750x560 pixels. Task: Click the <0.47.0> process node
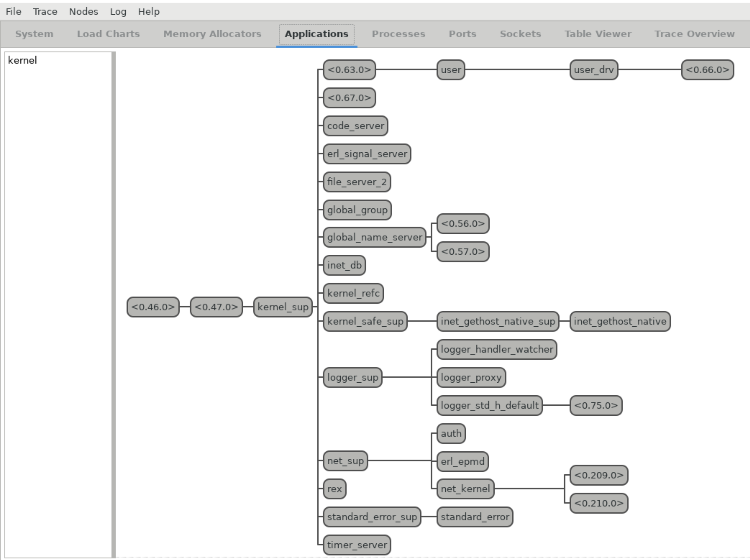[x=216, y=307]
